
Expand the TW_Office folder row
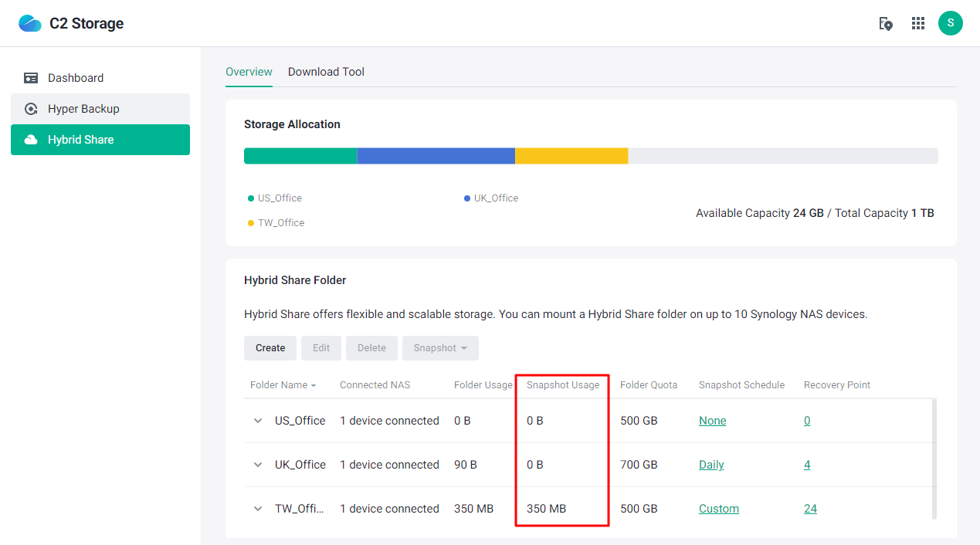click(x=257, y=508)
